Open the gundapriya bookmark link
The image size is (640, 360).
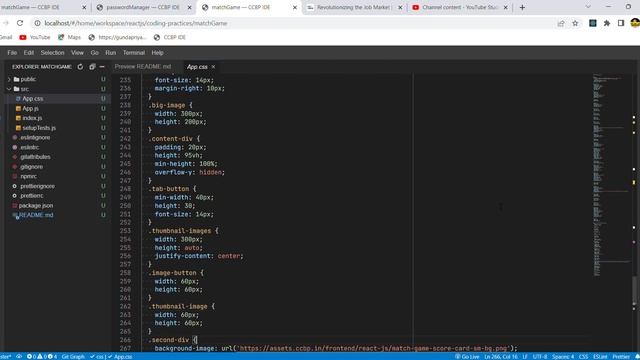point(118,37)
